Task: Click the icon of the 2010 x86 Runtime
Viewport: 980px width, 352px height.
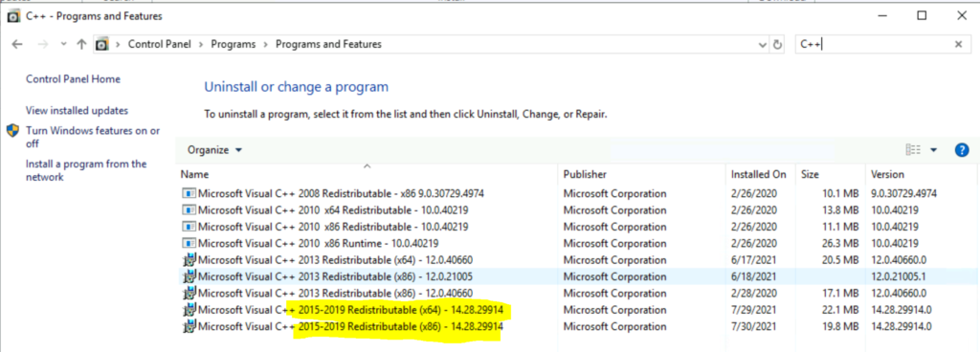Action: 189,243
